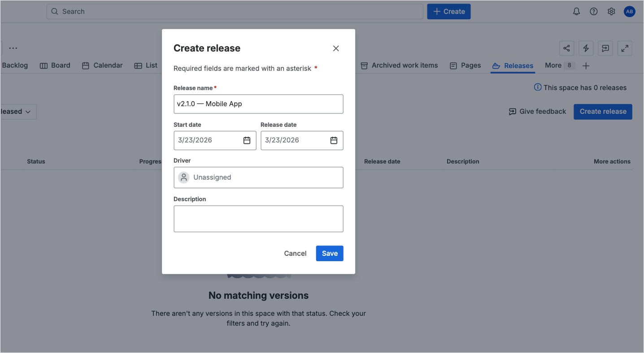Image resolution: width=644 pixels, height=353 pixels.
Task: Focus the Release name field
Action: [x=258, y=104]
